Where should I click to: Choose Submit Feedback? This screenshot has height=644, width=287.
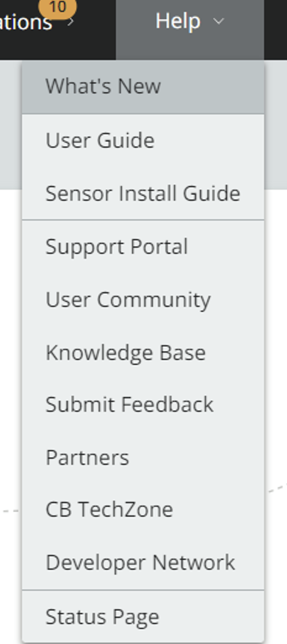tap(129, 405)
